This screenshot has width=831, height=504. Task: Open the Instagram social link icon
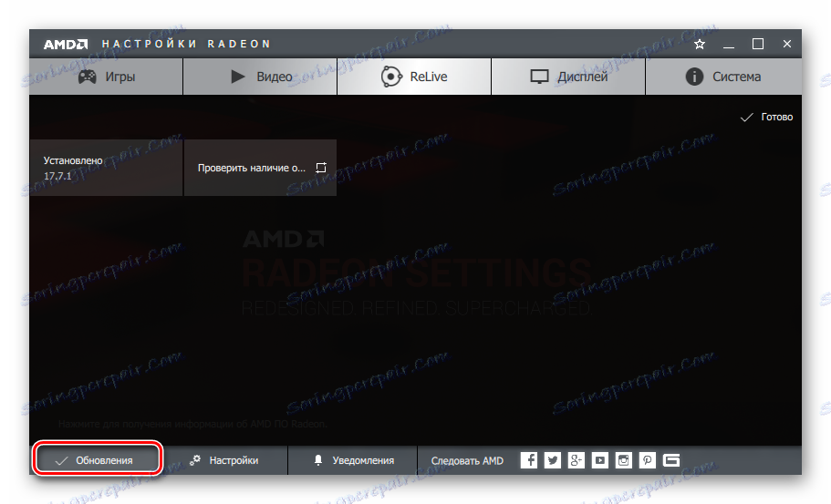click(x=624, y=460)
